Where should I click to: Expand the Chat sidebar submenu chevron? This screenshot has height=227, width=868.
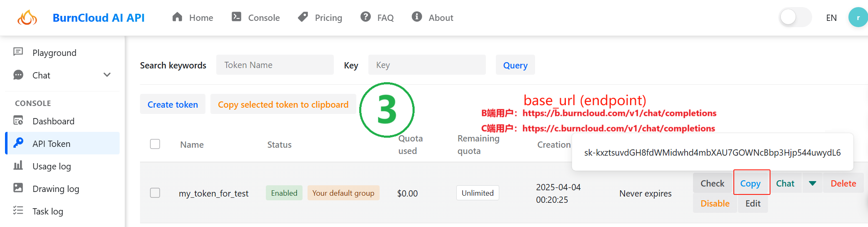[x=107, y=75]
